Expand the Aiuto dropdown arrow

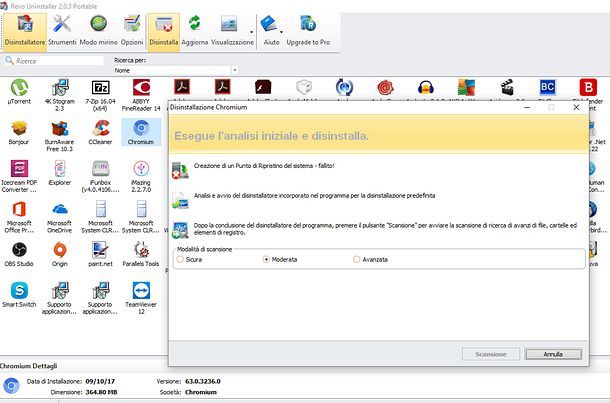coord(281,32)
